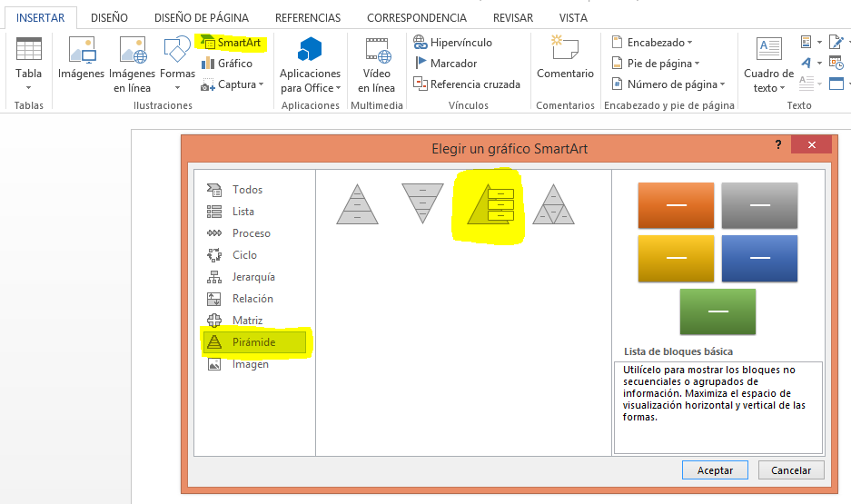Screen dimensions: 851x504
Task: Click the signature line icon in Texto
Action: tap(836, 42)
